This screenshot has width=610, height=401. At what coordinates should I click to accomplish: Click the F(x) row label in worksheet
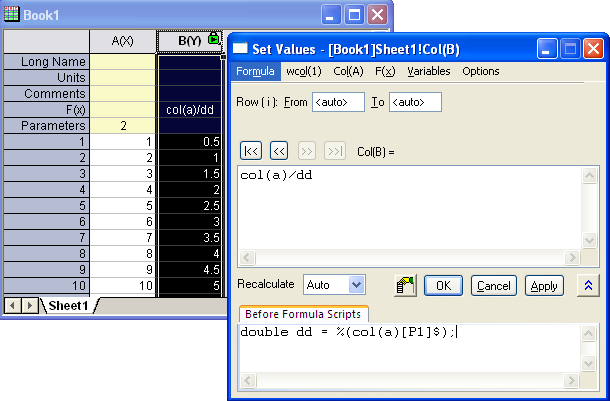coord(46,110)
